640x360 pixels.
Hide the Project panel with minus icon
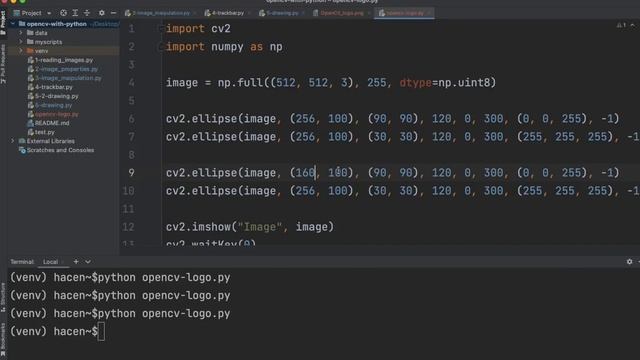point(113,13)
